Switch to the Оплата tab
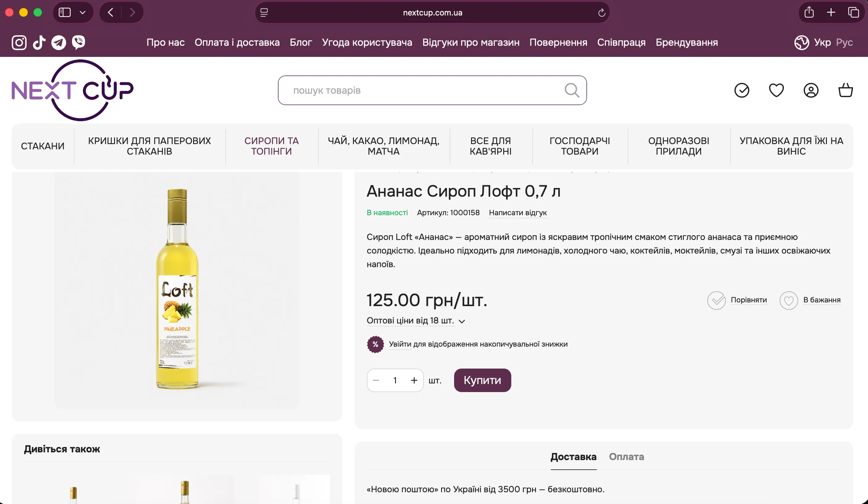 click(626, 457)
